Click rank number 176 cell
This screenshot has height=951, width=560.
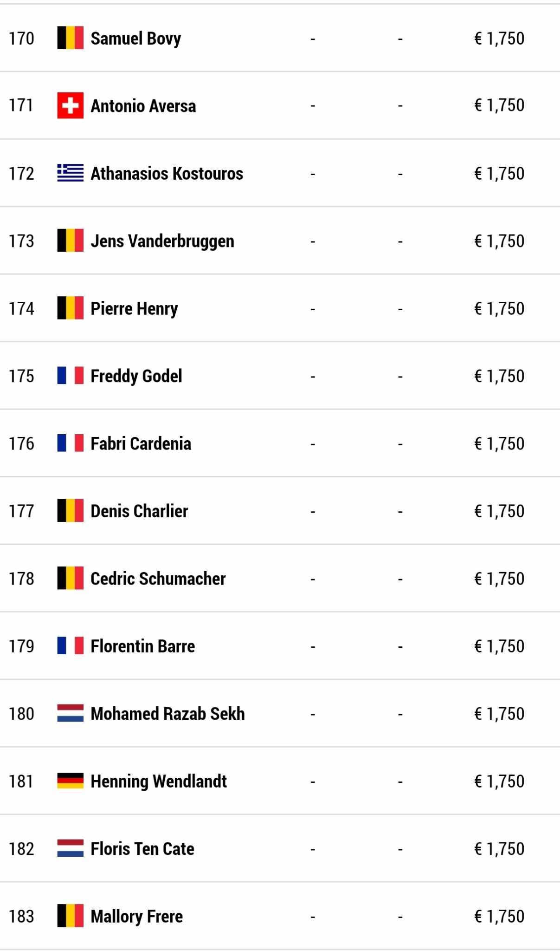tap(21, 443)
